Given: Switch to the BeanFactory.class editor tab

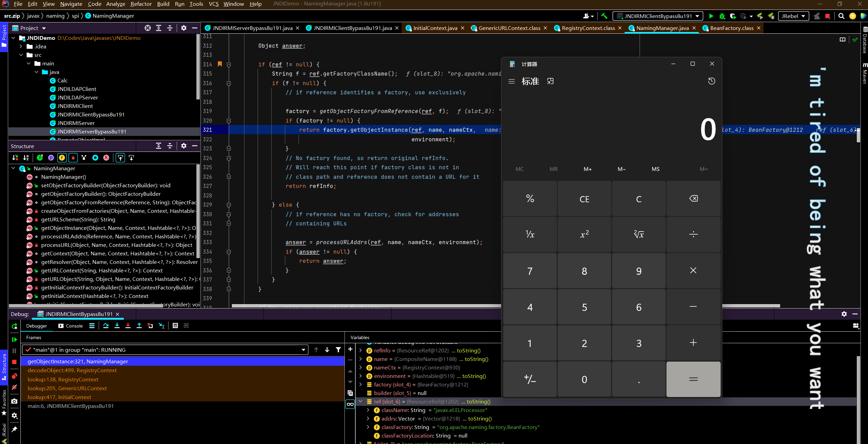Looking at the screenshot, I should coord(731,28).
